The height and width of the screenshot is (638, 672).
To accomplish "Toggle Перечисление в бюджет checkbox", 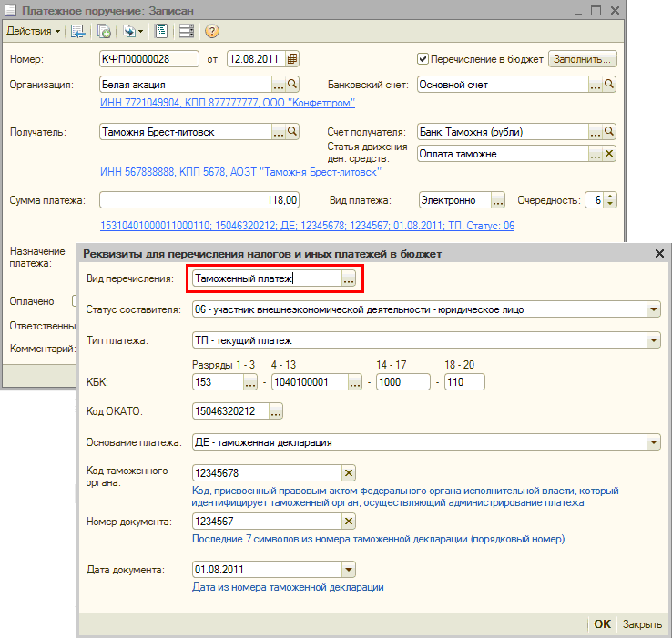I will pos(423,58).
